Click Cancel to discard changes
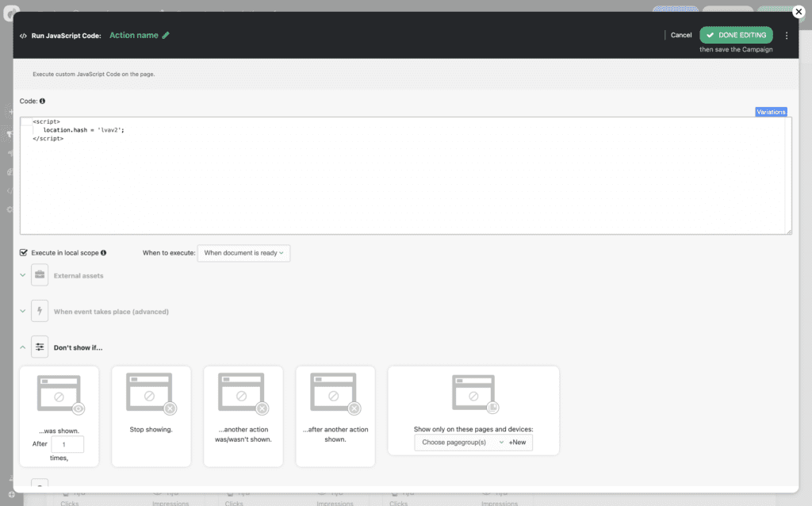812x506 pixels. tap(681, 35)
